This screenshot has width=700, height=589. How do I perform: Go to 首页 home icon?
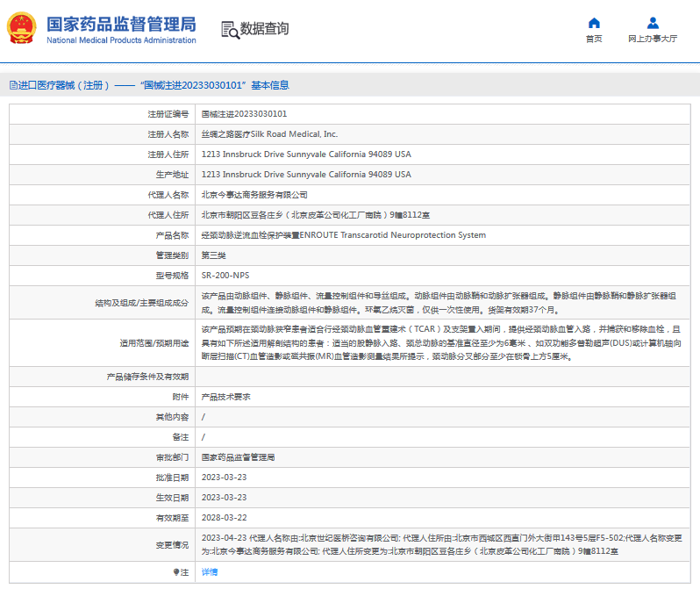point(594,23)
